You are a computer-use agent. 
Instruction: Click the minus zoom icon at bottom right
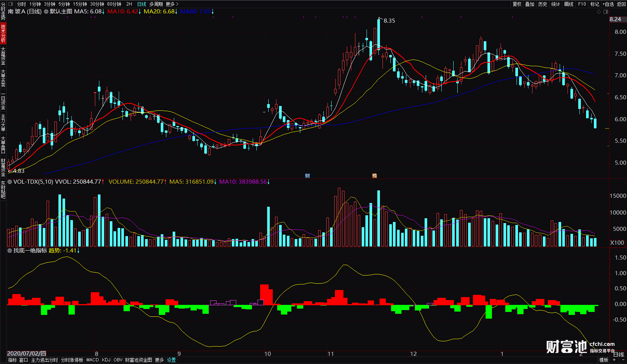tap(623, 360)
